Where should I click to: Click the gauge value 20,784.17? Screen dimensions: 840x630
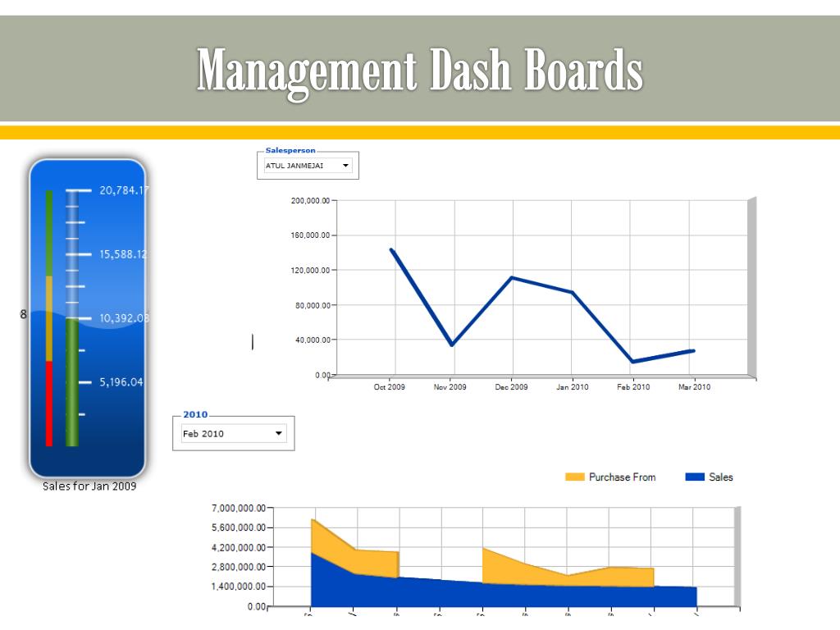coord(124,190)
